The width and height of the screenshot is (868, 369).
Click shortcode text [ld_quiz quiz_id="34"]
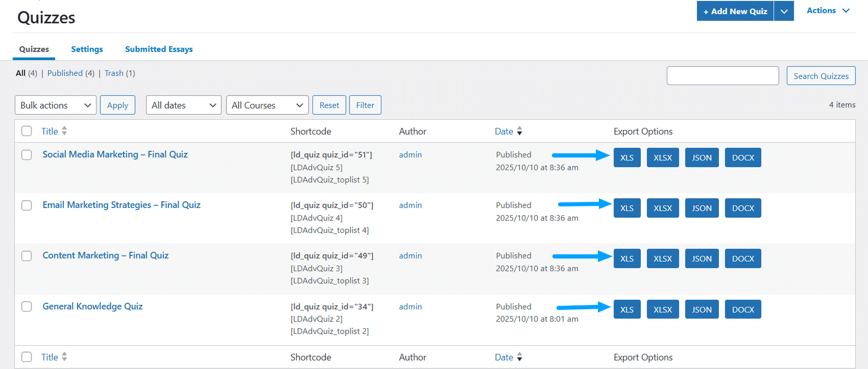[332, 307]
